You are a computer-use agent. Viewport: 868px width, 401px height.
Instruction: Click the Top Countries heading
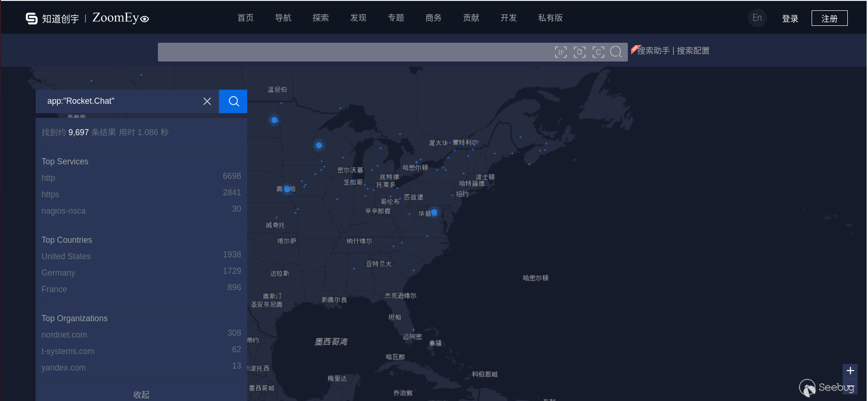(67, 240)
